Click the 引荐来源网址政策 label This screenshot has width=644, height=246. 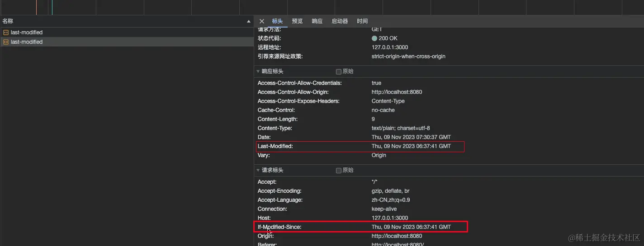tap(280, 56)
